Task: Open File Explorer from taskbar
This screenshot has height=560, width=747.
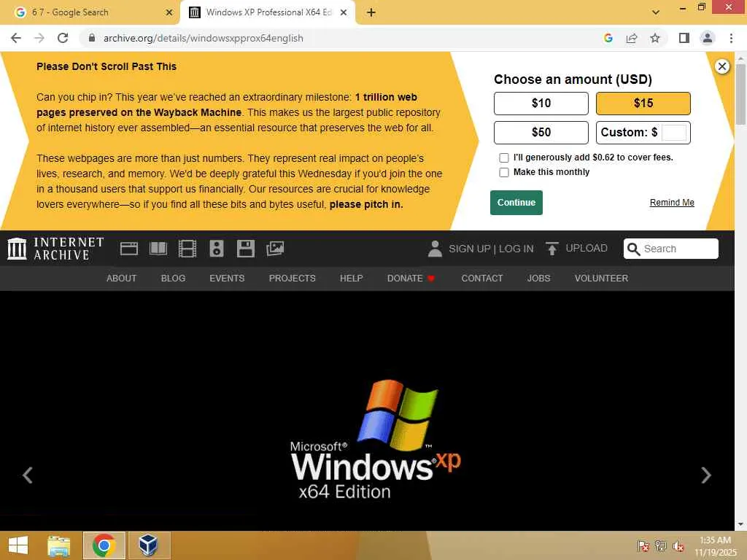Action: (59, 545)
